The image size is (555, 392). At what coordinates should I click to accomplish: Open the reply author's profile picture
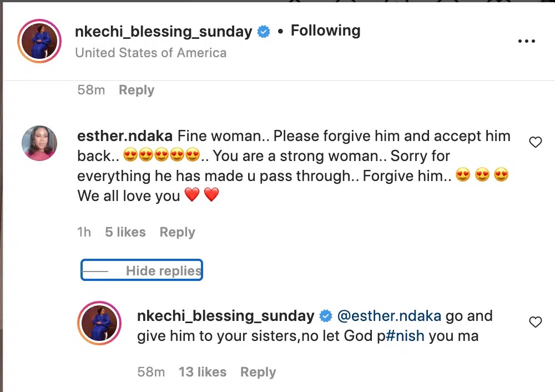point(100,323)
